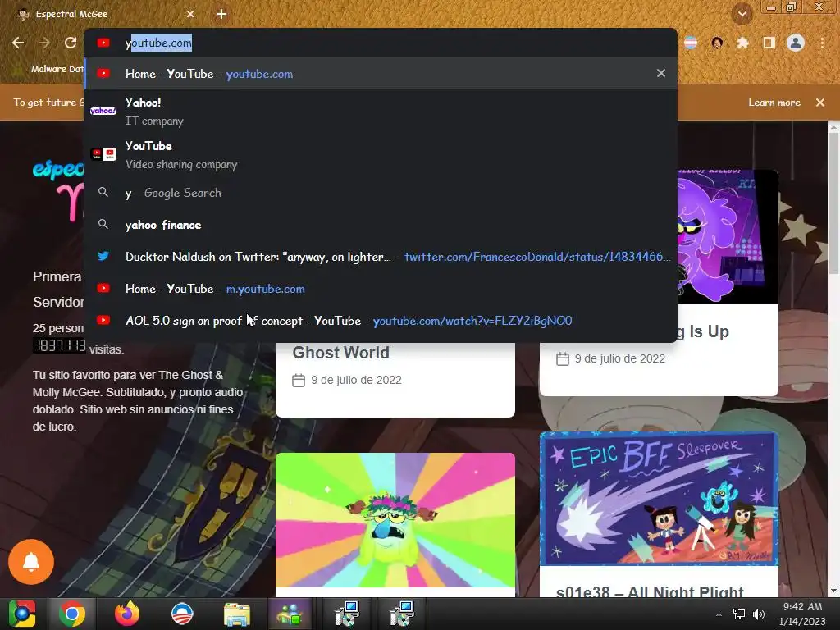
Task: Select YouTube Video sharing company suggestion
Action: (381, 155)
